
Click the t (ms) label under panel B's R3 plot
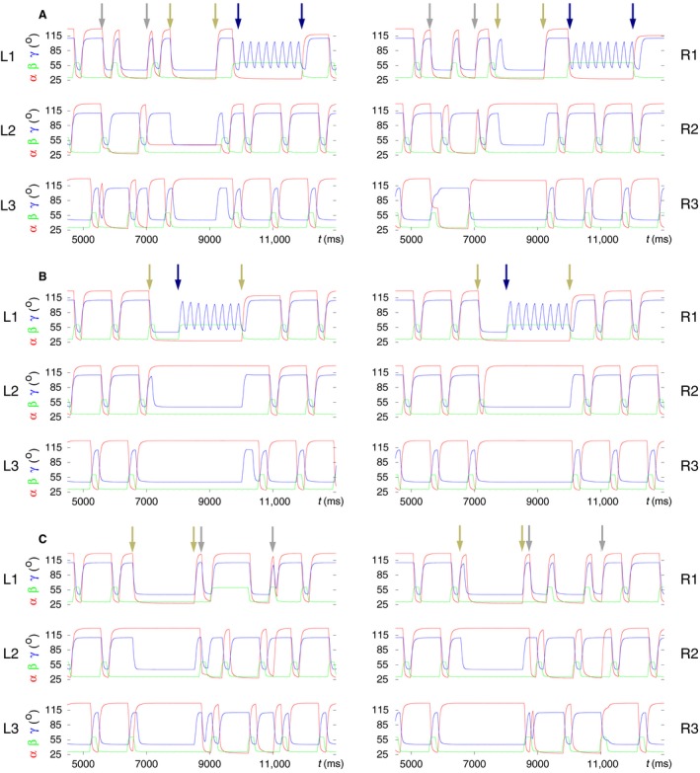(x=659, y=502)
